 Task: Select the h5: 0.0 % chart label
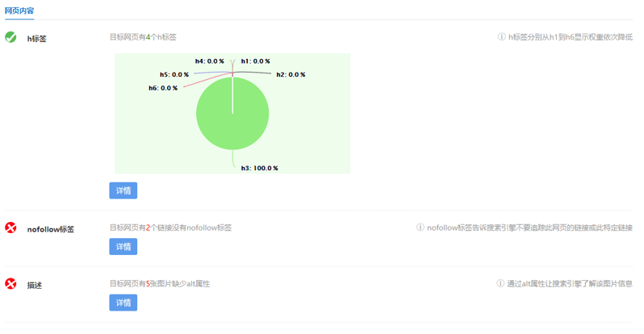pyautogui.click(x=174, y=75)
